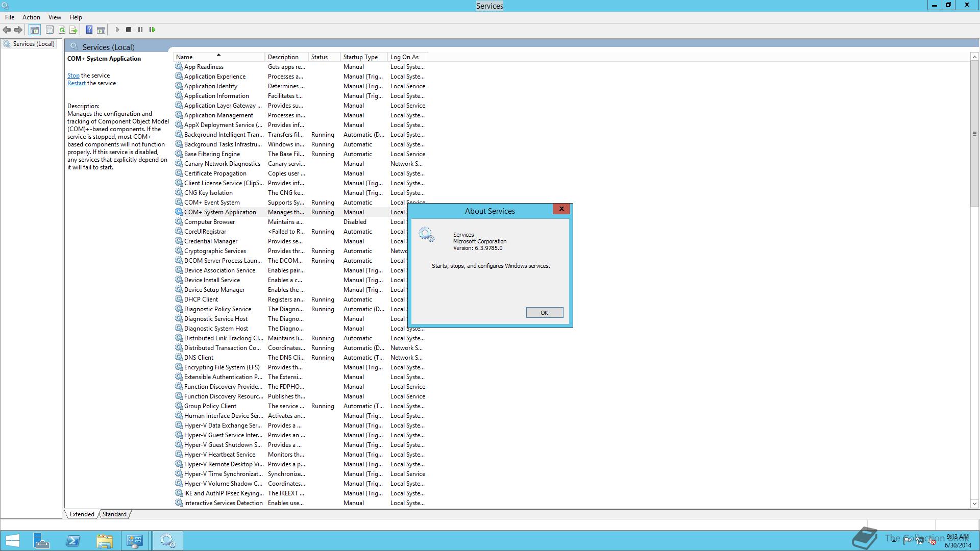Select the Computer Browser service
Viewport: 980px width, 551px height.
[x=291, y=221]
